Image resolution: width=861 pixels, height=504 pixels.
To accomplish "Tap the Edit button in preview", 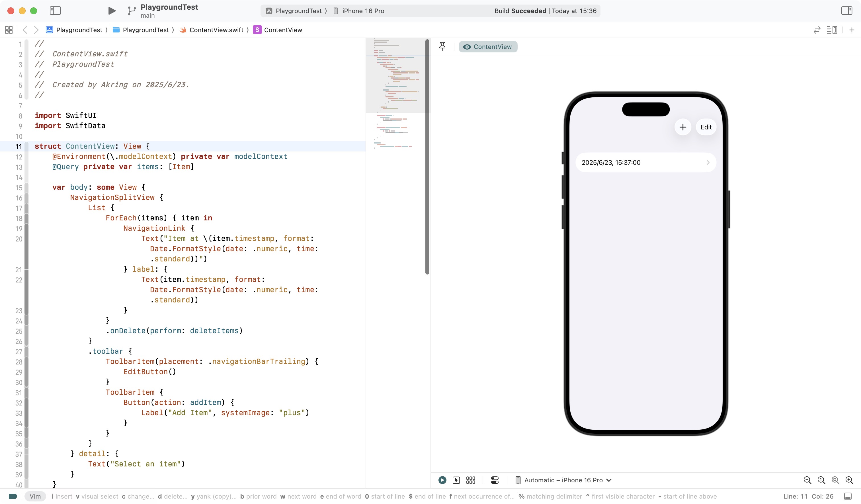I will pos(706,127).
